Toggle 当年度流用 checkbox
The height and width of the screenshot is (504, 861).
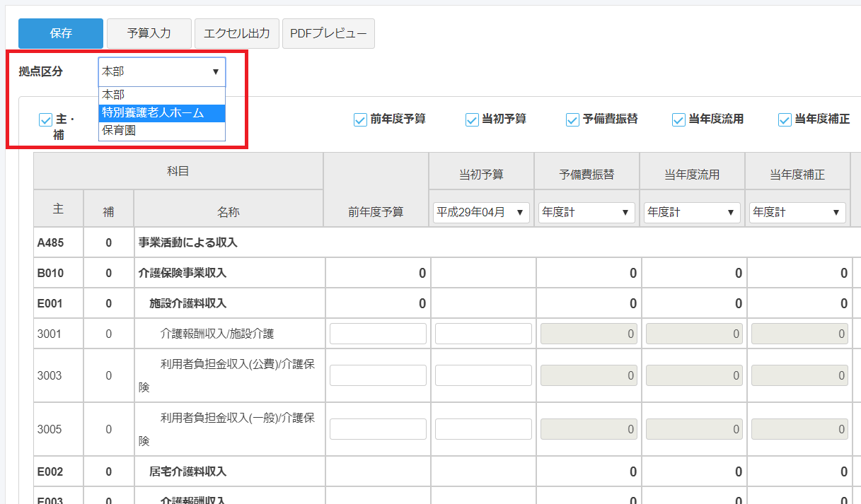pos(678,119)
